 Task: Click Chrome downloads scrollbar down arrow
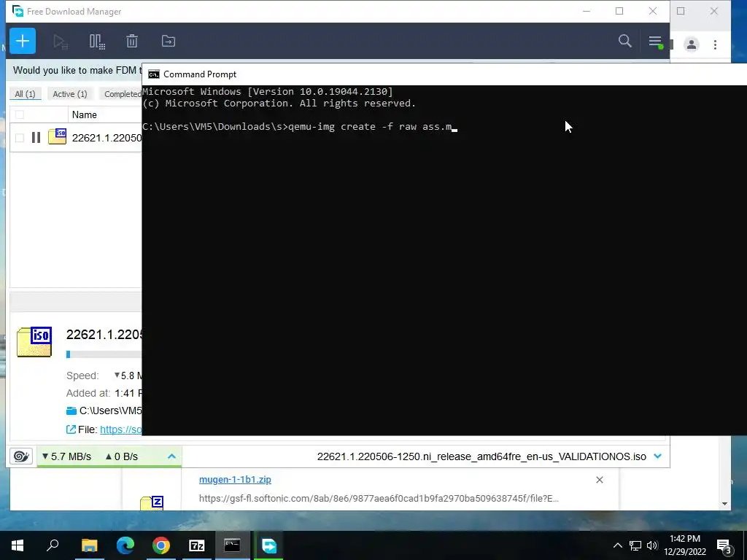click(x=724, y=504)
